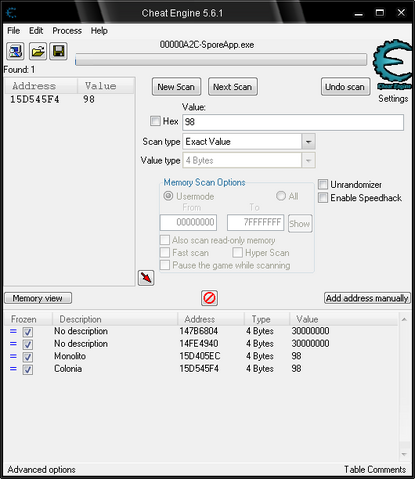Uncheck frozen box for address 14FE4940
This screenshot has height=479, width=415.
click(28, 344)
